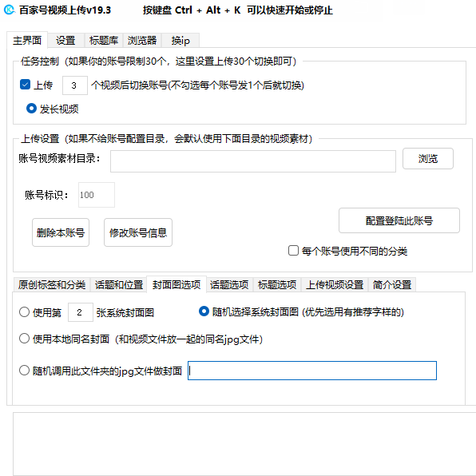
Task: Focus the video count field showing 3
Action: pos(75,85)
